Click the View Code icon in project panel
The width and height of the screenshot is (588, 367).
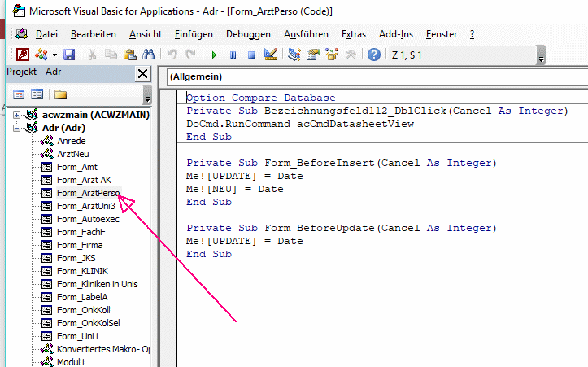[19, 94]
